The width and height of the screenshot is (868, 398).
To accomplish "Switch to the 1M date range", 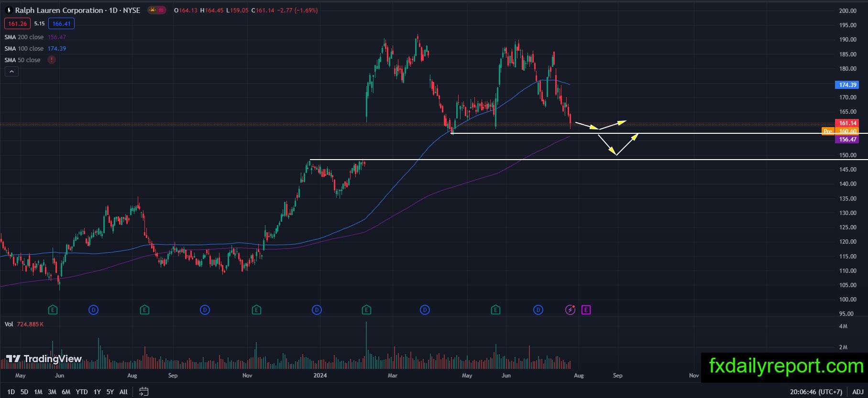I will click(38, 392).
